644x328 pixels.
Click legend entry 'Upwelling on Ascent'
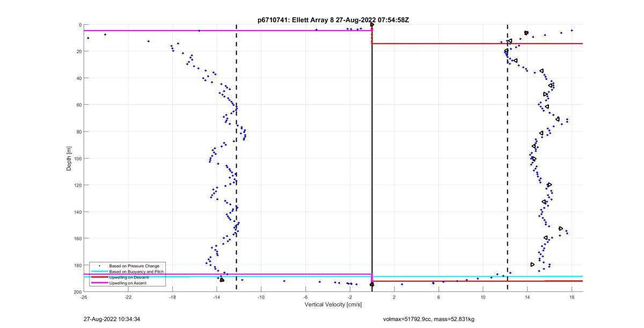pyautogui.click(x=128, y=283)
